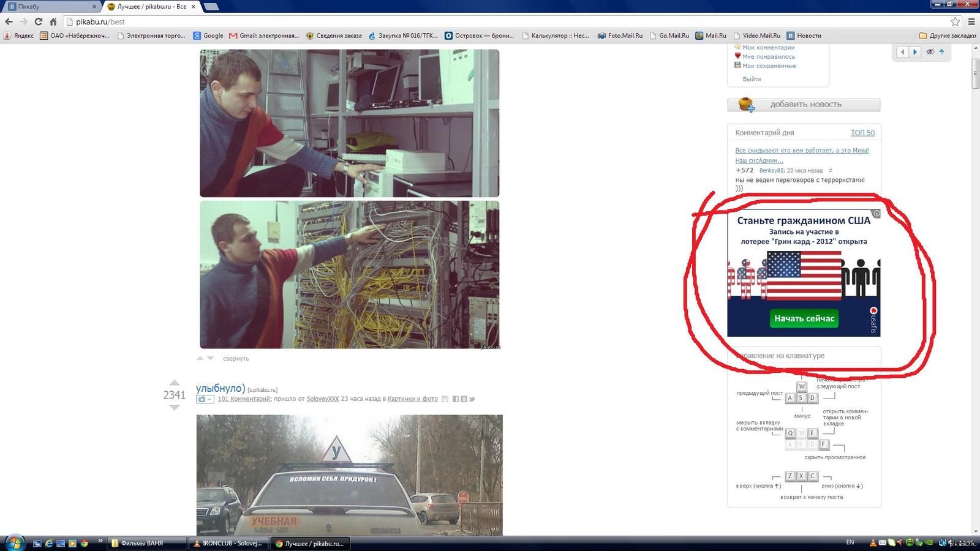Open the Новости bookmark
The width and height of the screenshot is (980, 551).
coord(804,36)
